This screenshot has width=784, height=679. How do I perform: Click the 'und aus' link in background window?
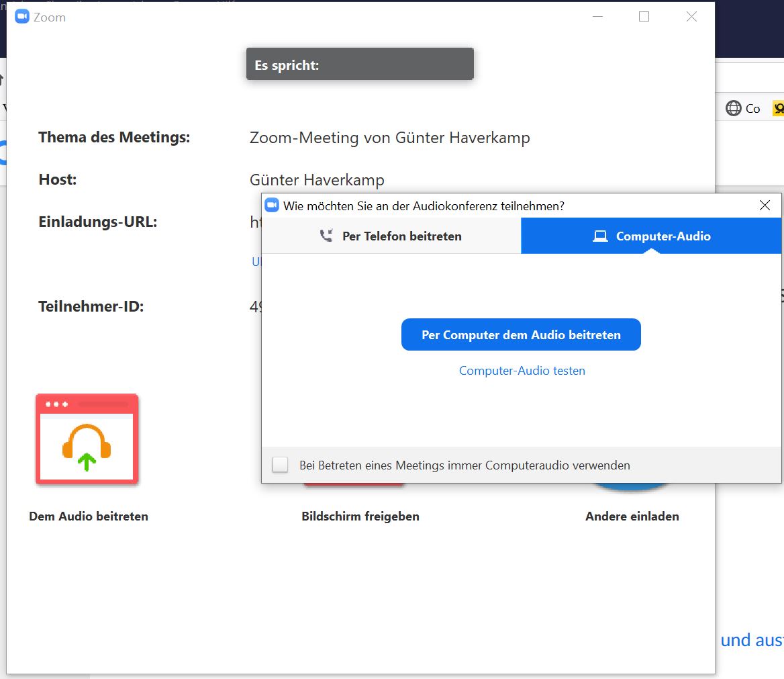coord(752,640)
